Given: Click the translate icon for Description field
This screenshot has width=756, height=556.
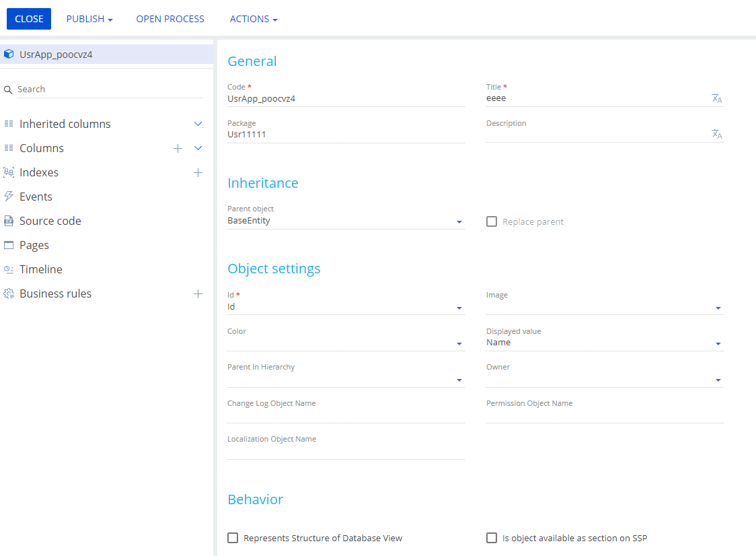Looking at the screenshot, I should (717, 134).
